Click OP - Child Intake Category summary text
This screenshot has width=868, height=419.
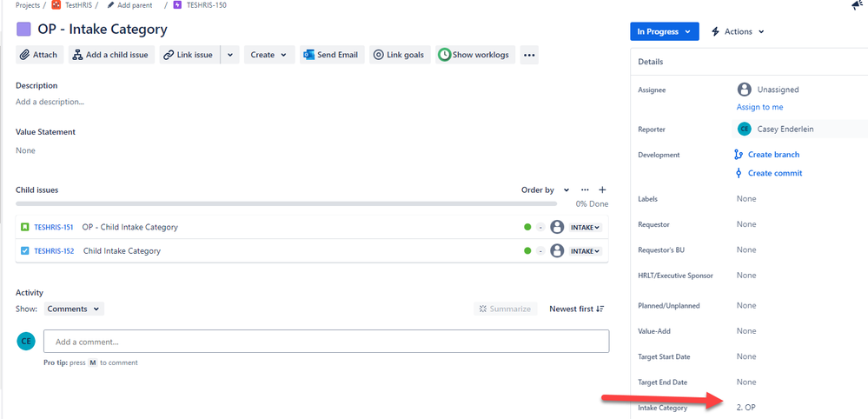[x=130, y=227]
